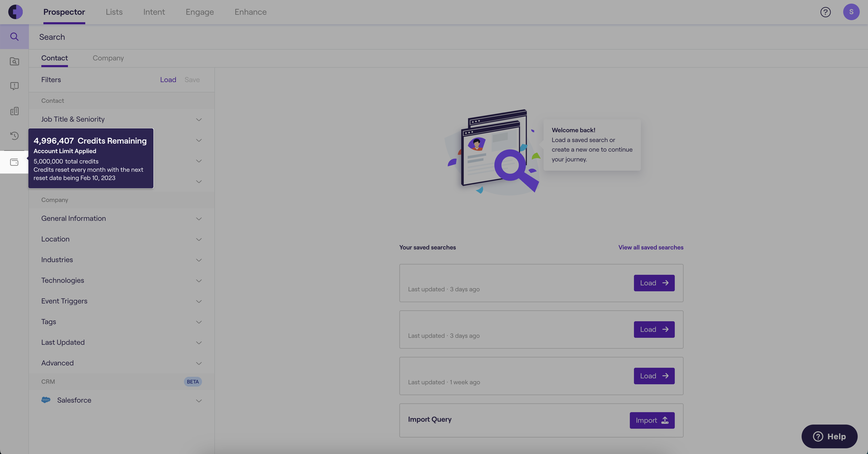Open the history clock sidebar icon
Image resolution: width=868 pixels, height=454 pixels.
[14, 136]
